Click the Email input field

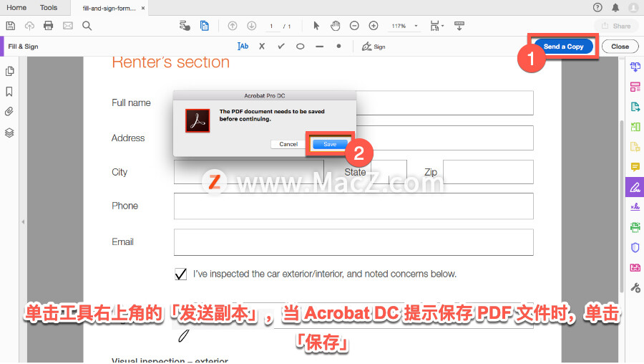353,242
